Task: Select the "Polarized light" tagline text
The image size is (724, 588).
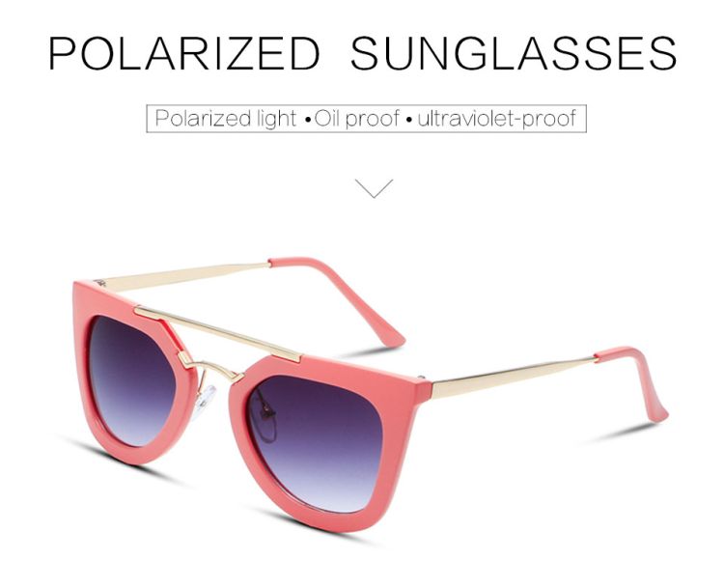Action: [226, 118]
